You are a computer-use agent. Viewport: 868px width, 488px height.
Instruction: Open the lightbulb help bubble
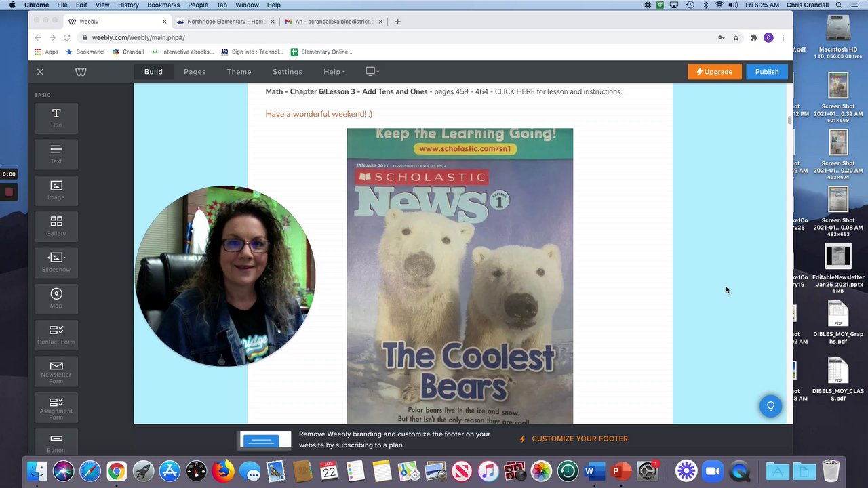pos(770,406)
